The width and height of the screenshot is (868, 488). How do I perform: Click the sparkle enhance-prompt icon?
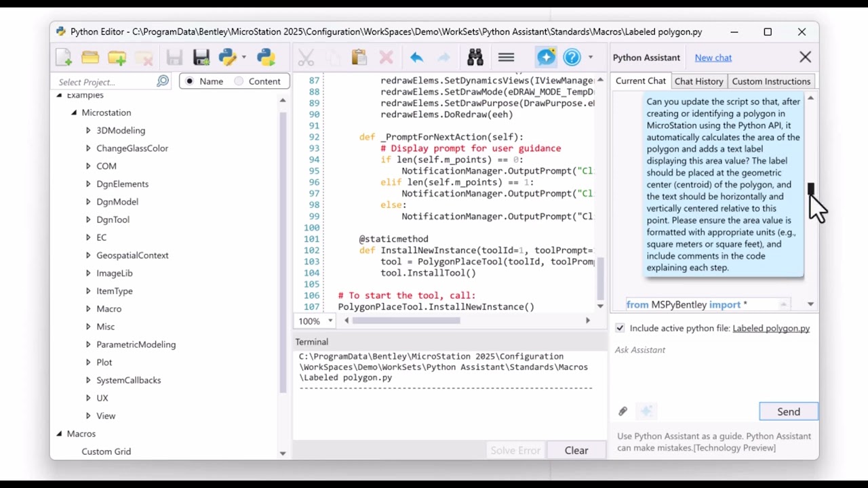pyautogui.click(x=646, y=411)
